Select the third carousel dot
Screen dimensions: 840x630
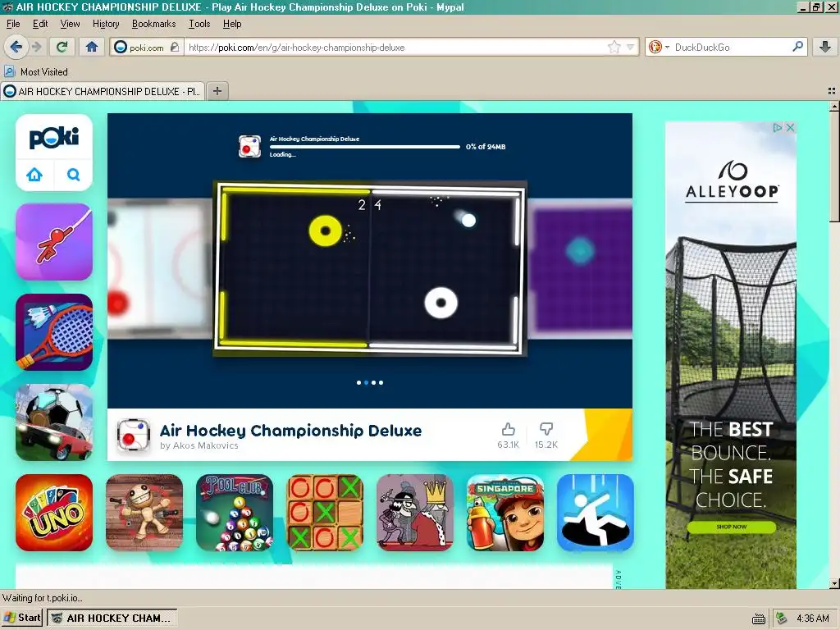click(373, 382)
